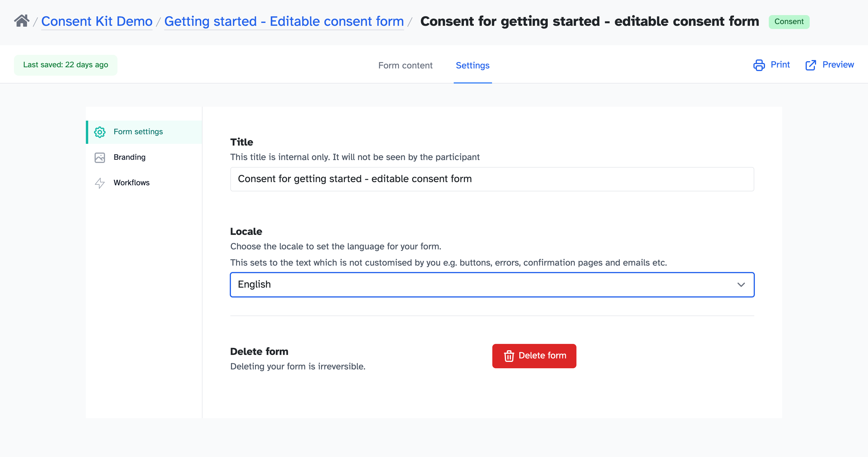Click the trash icon inside Delete form button

click(509, 356)
